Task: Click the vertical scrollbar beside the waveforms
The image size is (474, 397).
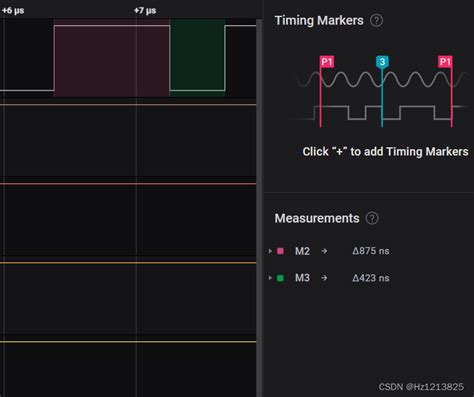Action: (x=259, y=207)
